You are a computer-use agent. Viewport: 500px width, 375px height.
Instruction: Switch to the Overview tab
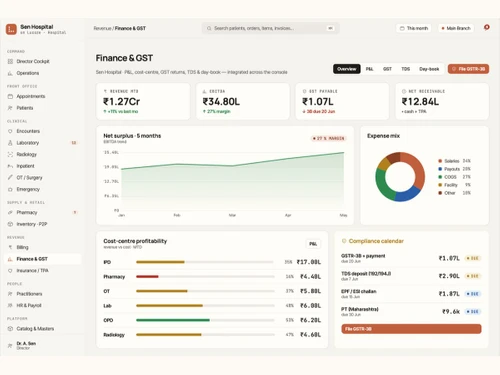pyautogui.click(x=347, y=69)
